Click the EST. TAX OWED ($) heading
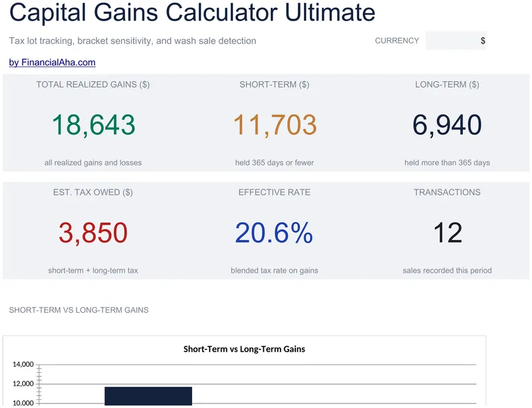Image resolution: width=532 pixels, height=408 pixels. tap(93, 192)
